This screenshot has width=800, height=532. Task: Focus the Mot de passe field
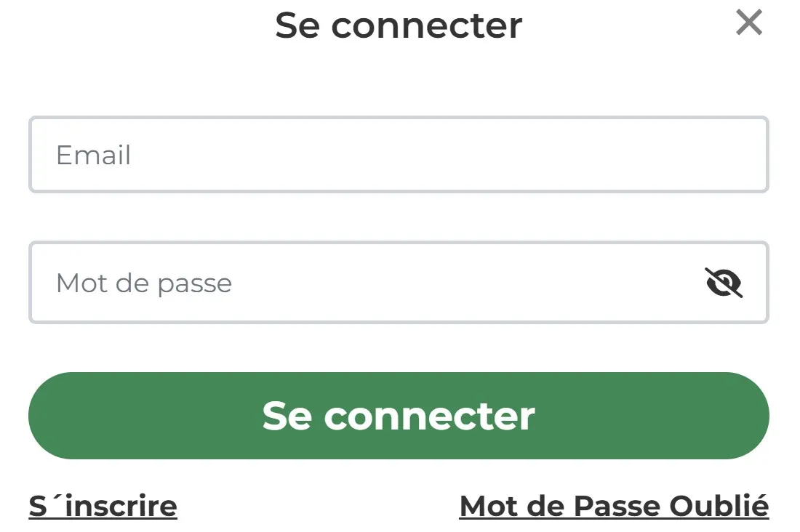(x=364, y=283)
